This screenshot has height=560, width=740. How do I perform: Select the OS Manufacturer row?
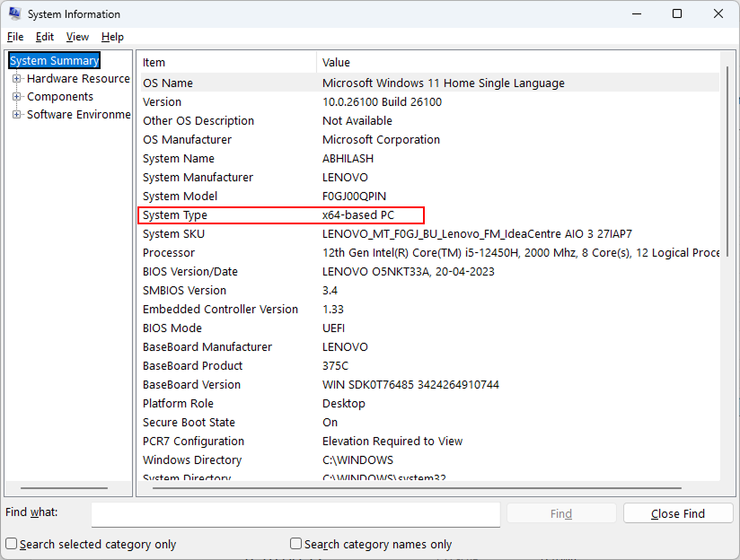429,140
